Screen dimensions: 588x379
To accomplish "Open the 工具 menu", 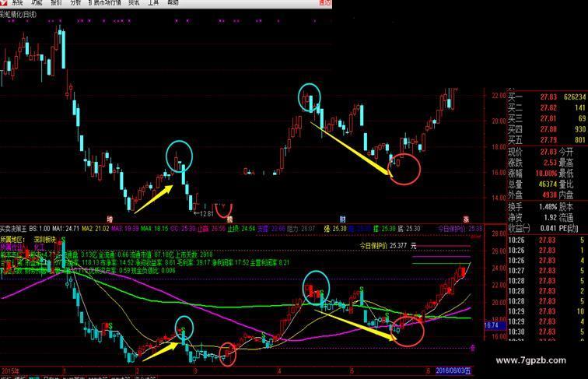I will click(x=153, y=2).
